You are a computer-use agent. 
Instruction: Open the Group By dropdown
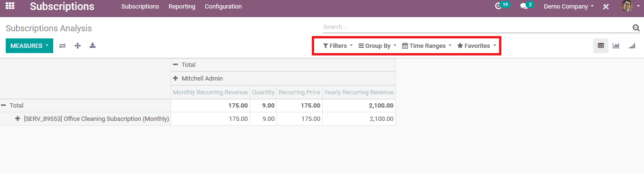pyautogui.click(x=377, y=46)
